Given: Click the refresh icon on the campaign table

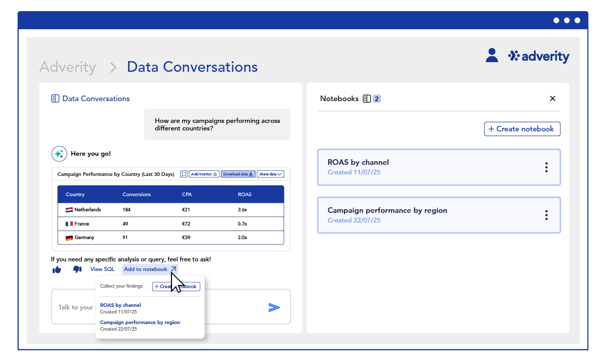Looking at the screenshot, I should coord(183,174).
